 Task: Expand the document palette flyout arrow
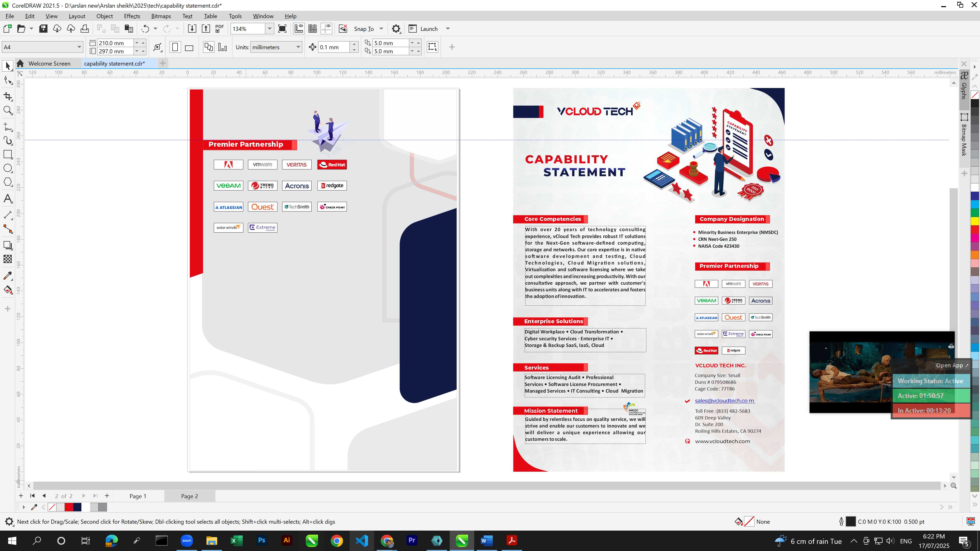pyautogui.click(x=23, y=507)
